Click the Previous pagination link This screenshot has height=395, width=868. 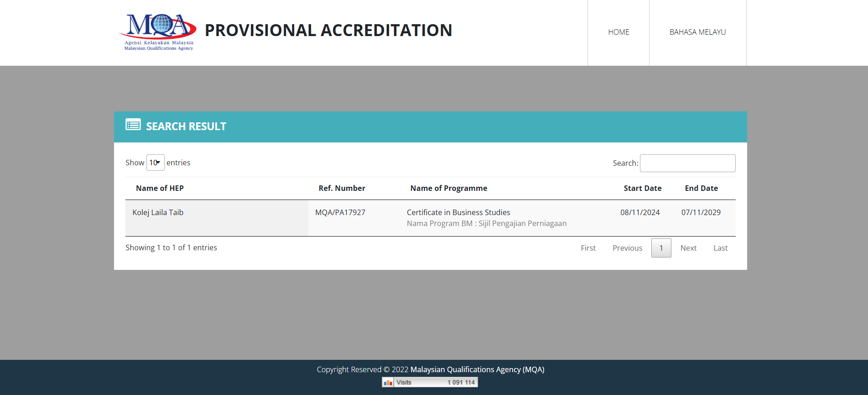(x=627, y=248)
